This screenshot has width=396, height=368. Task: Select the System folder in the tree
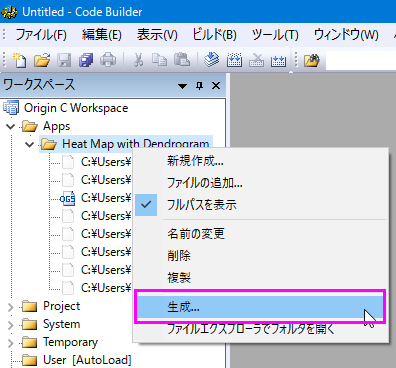coord(62,324)
